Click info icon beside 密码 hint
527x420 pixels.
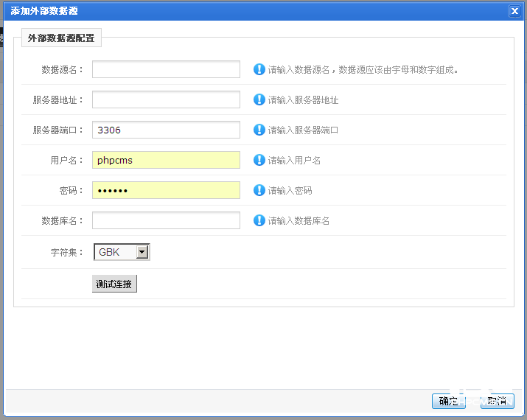tap(259, 190)
